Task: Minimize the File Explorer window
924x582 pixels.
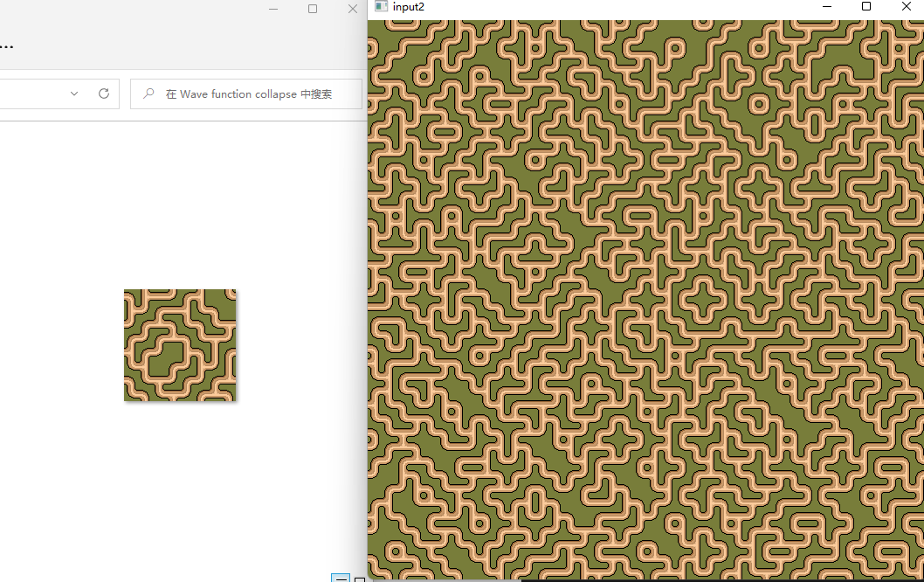Action: coord(273,9)
